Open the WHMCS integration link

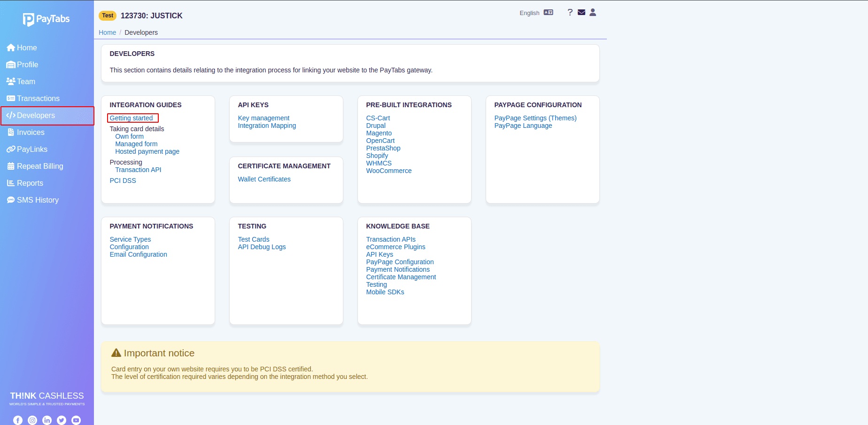(x=379, y=163)
